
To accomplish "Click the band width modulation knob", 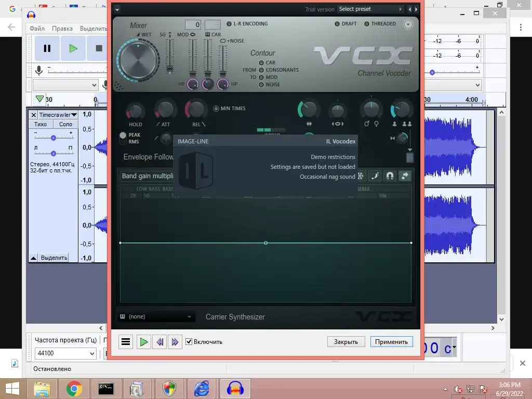I will 337,111.
